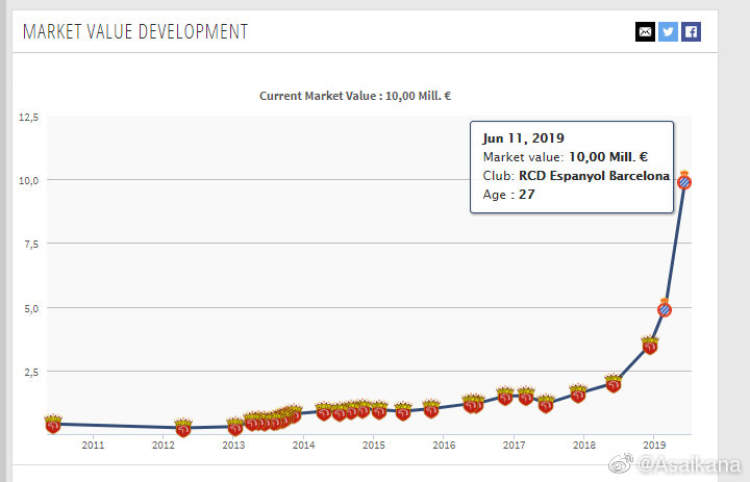Click the club crest at mid-2015

403,411
